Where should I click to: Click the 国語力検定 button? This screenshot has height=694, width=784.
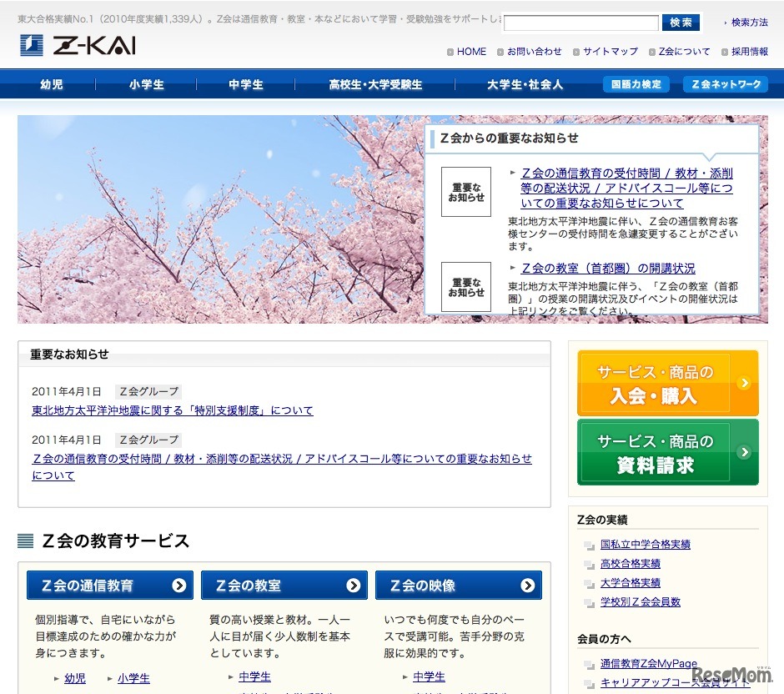coord(636,84)
